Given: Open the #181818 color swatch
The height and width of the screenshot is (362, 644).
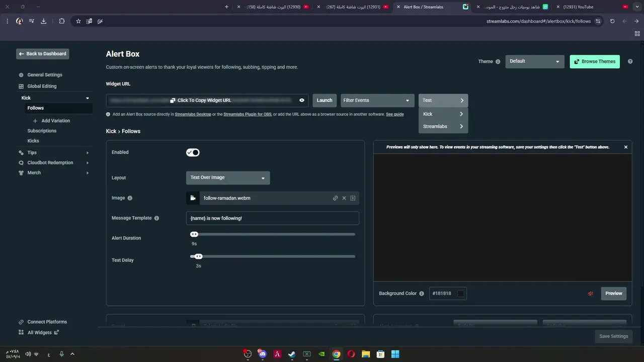Looking at the screenshot, I should click(x=461, y=294).
